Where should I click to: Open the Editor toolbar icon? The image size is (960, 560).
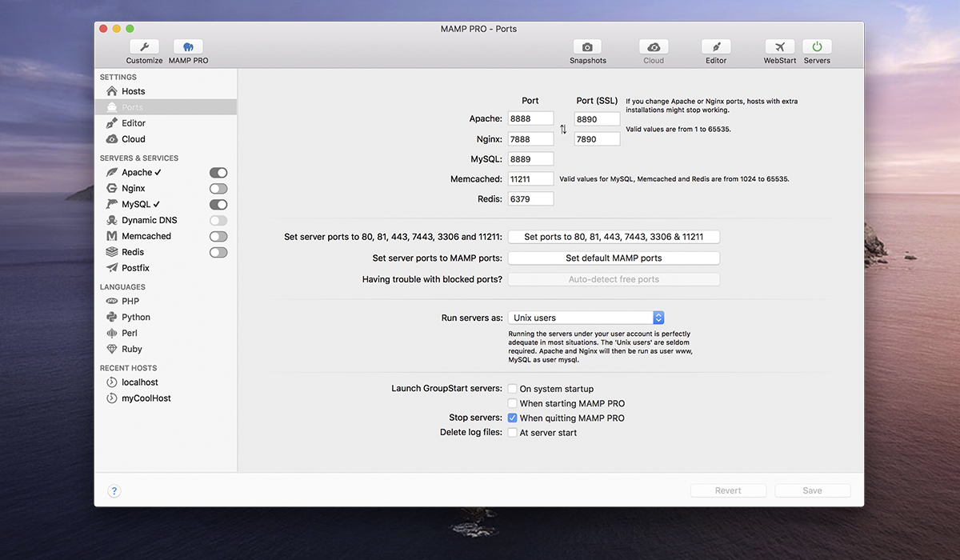[716, 47]
